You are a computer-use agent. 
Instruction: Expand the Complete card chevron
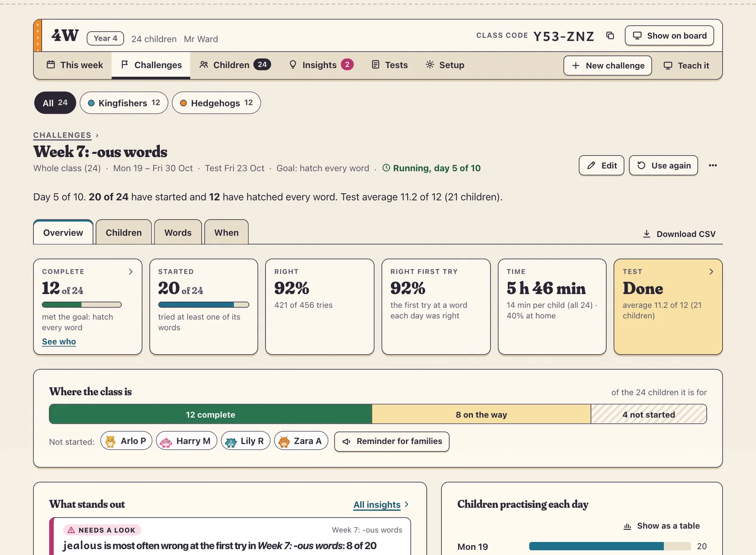tap(131, 272)
